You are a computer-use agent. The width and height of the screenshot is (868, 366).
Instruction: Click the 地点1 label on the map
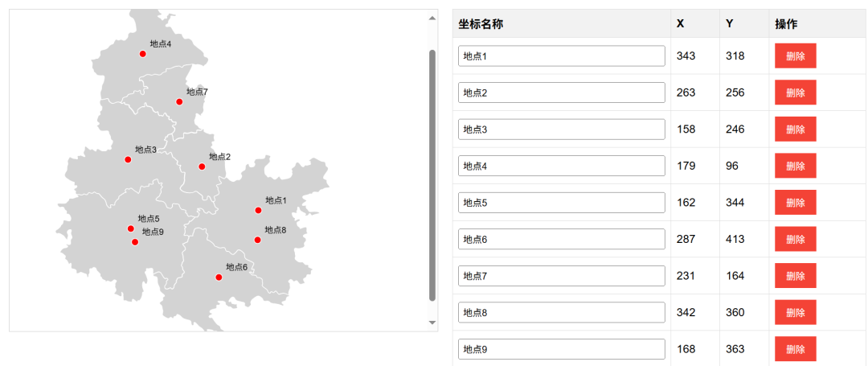[276, 200]
